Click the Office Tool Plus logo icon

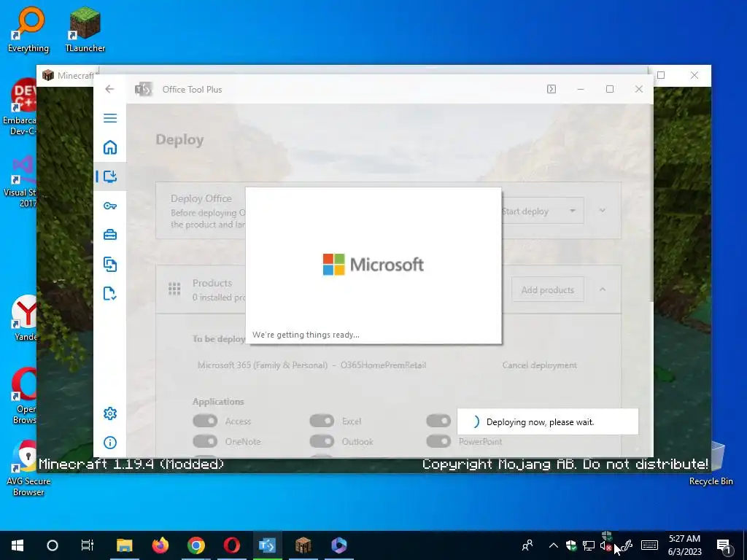pos(144,89)
